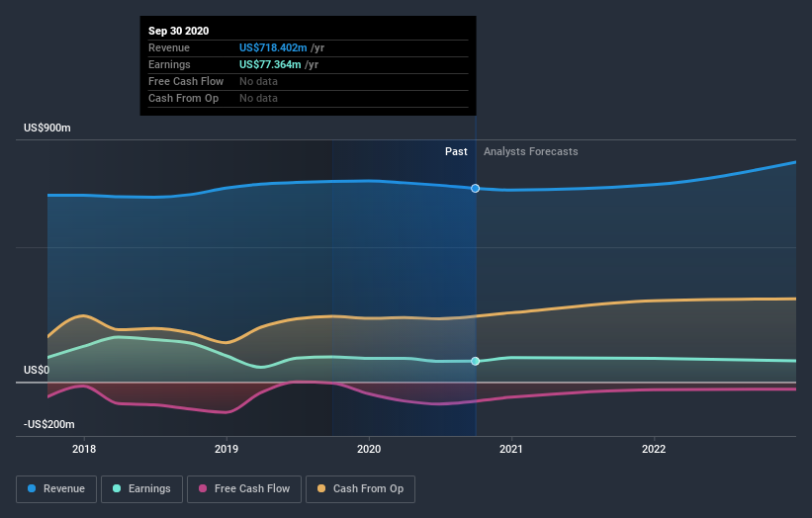Click the US$718.402m revenue value
812x518 pixels.
pos(273,47)
